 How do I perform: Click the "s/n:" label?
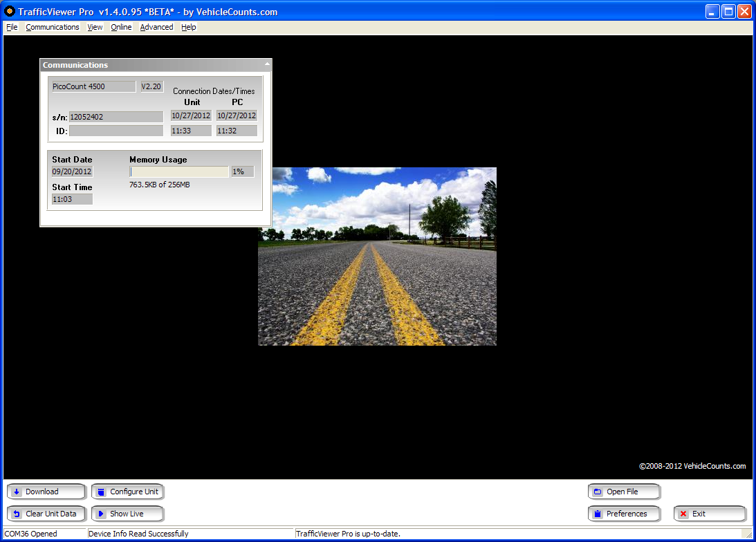[x=59, y=118]
